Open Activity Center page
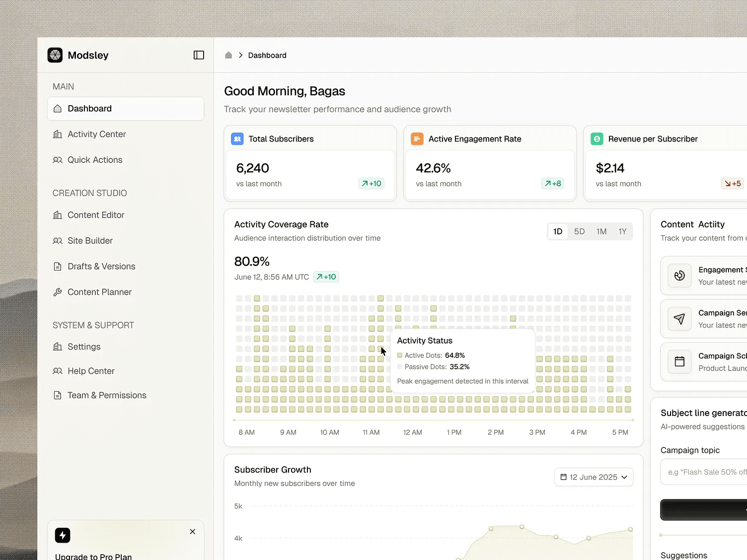747x560 pixels. pyautogui.click(x=126, y=135)
